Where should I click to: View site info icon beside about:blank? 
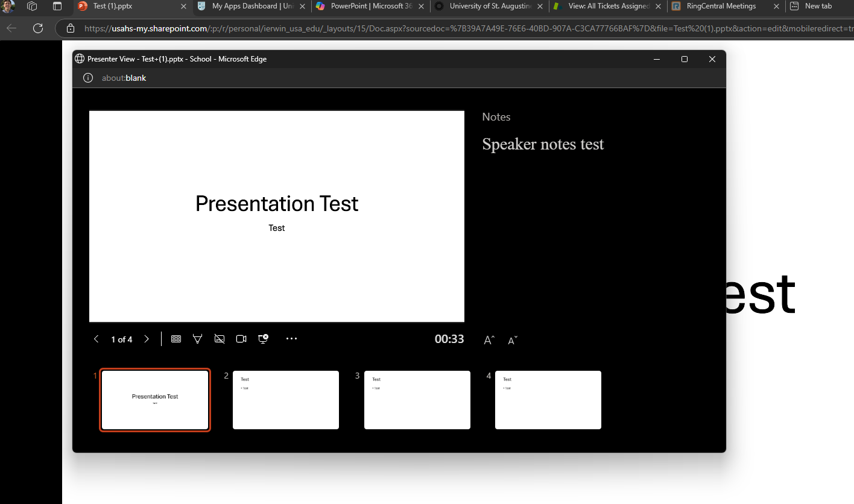[88, 78]
